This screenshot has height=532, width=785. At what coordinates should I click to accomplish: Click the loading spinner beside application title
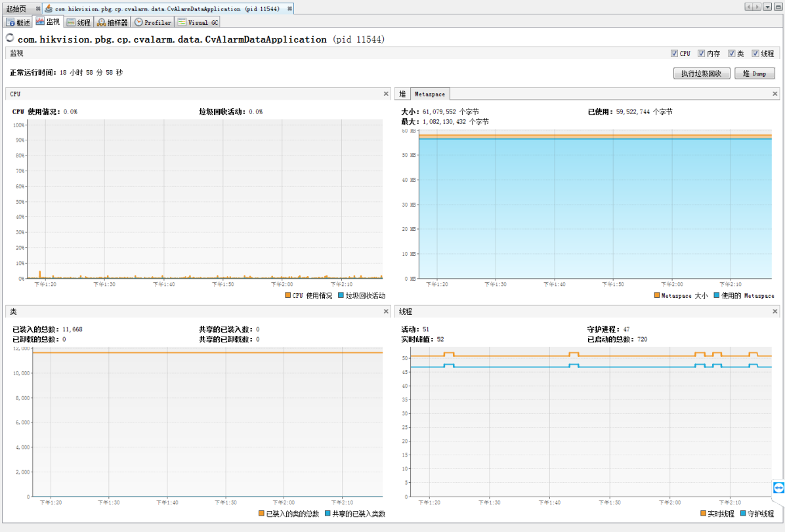point(10,38)
